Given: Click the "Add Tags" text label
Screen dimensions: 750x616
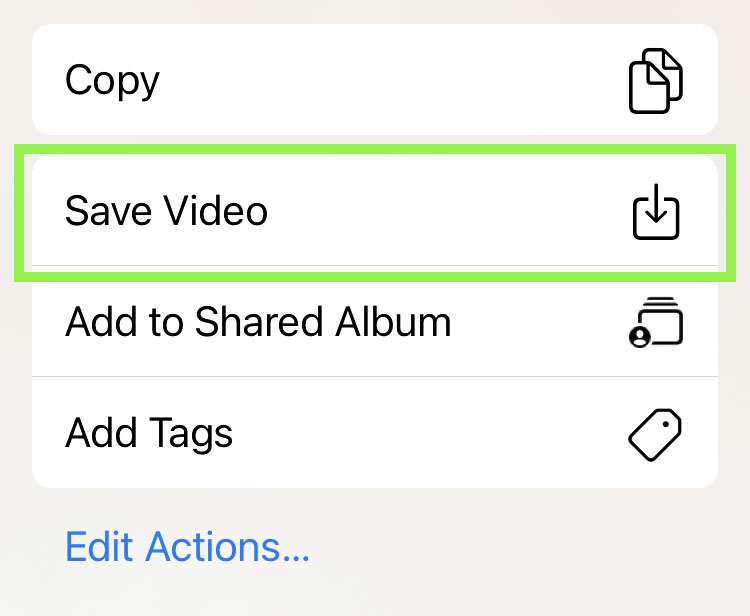Looking at the screenshot, I should pos(149,433).
